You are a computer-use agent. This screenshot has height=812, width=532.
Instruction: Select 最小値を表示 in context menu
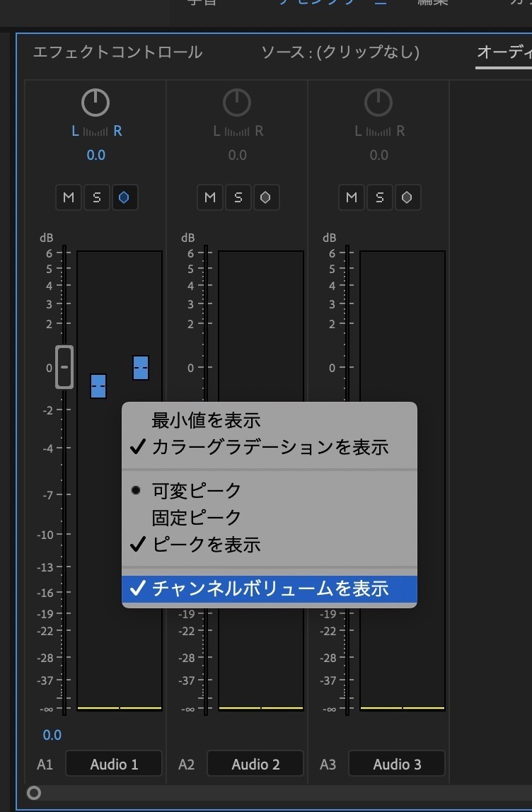click(206, 420)
